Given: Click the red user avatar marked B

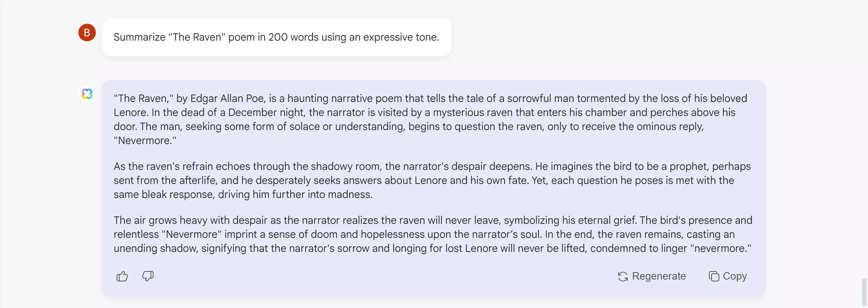Looking at the screenshot, I should [87, 32].
